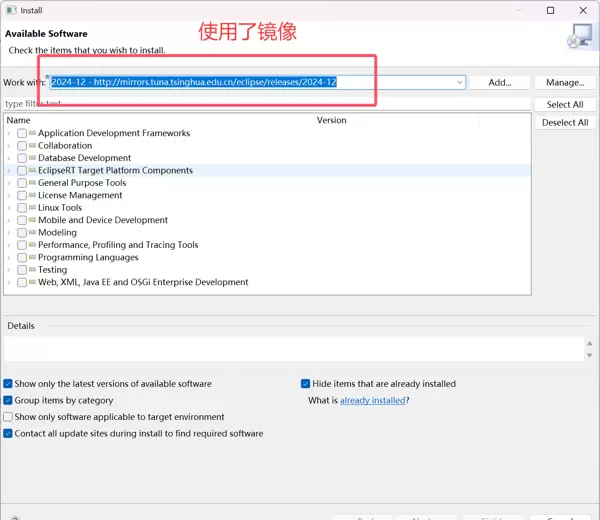Click the Add... button

(x=499, y=82)
